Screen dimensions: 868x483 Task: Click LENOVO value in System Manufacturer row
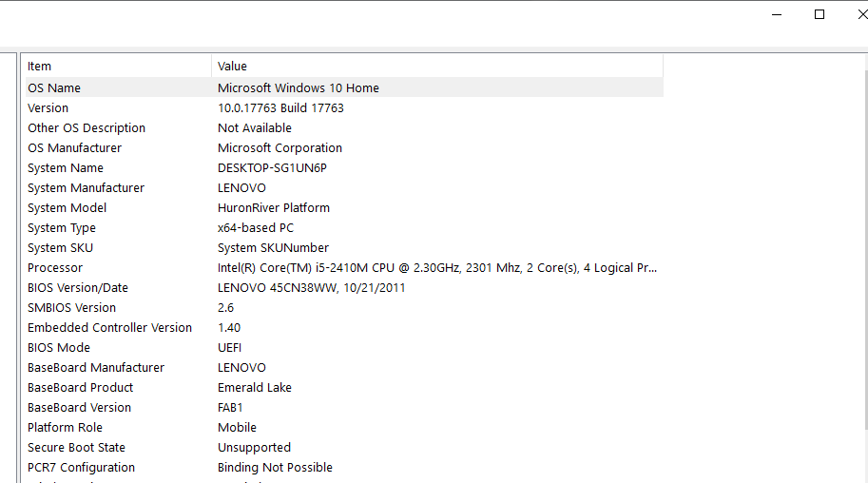pos(241,187)
